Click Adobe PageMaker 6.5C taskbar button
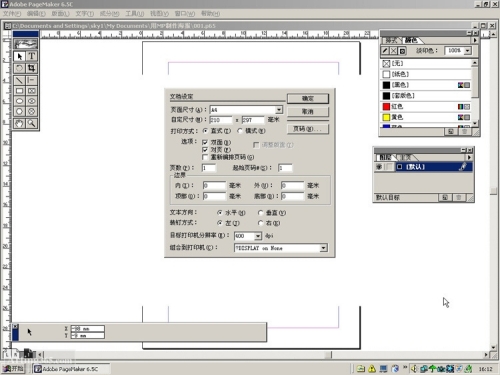The width and height of the screenshot is (500, 375). pos(71,369)
